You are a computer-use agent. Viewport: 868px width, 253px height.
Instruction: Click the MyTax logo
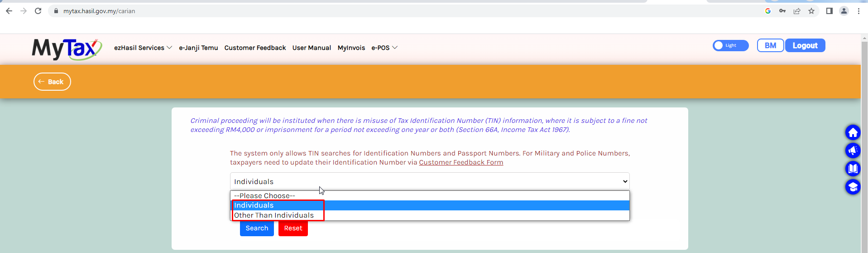click(67, 49)
